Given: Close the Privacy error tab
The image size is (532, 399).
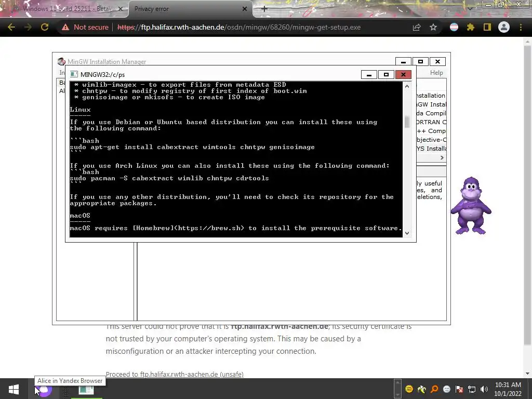Looking at the screenshot, I should tap(245, 9).
